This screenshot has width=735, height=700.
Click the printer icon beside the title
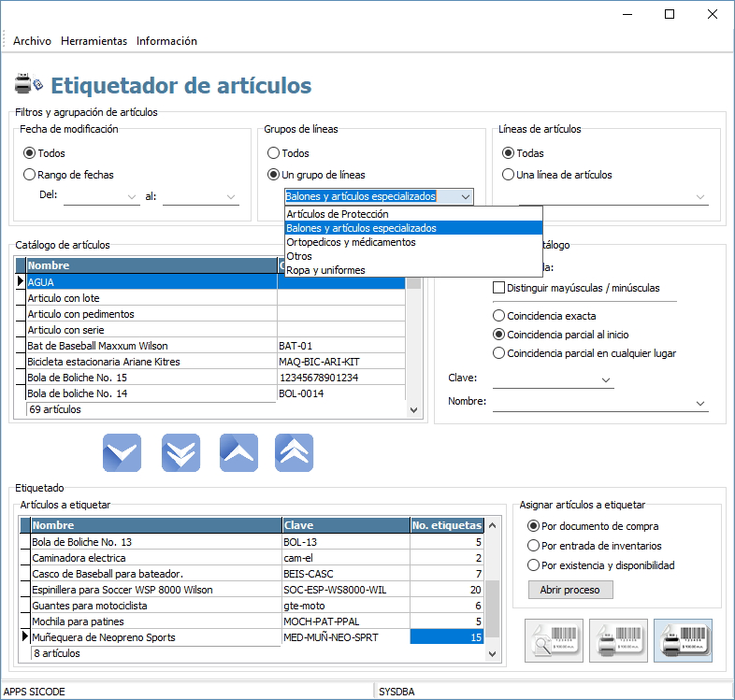[28, 84]
